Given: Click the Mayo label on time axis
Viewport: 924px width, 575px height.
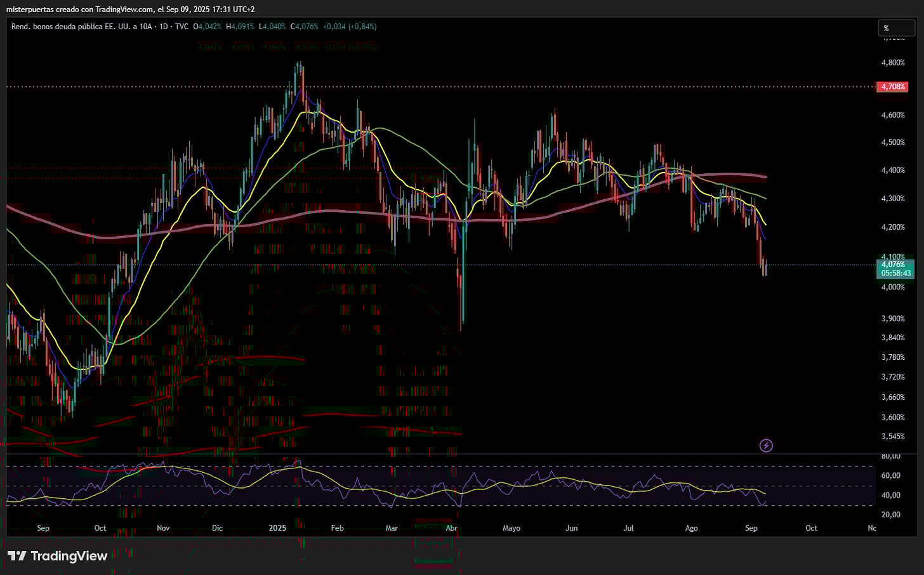Looking at the screenshot, I should 511,528.
